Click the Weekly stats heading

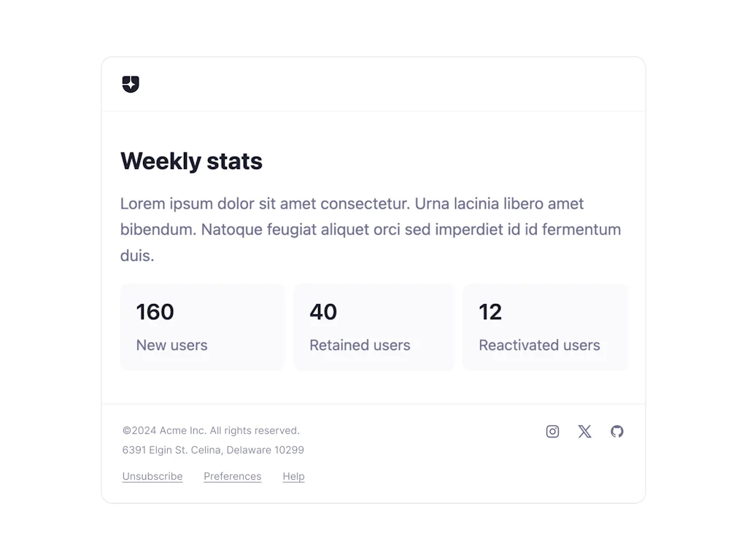[x=191, y=161]
